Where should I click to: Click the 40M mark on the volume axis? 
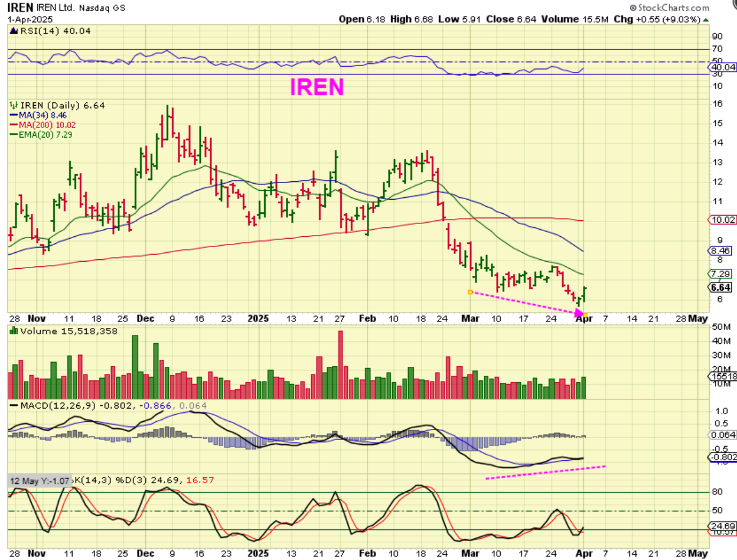tap(721, 341)
